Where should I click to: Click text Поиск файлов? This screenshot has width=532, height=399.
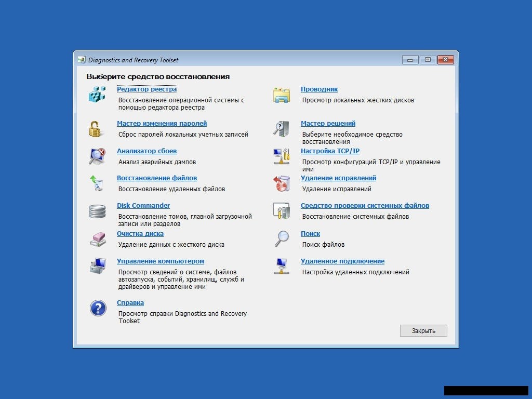[x=323, y=245]
